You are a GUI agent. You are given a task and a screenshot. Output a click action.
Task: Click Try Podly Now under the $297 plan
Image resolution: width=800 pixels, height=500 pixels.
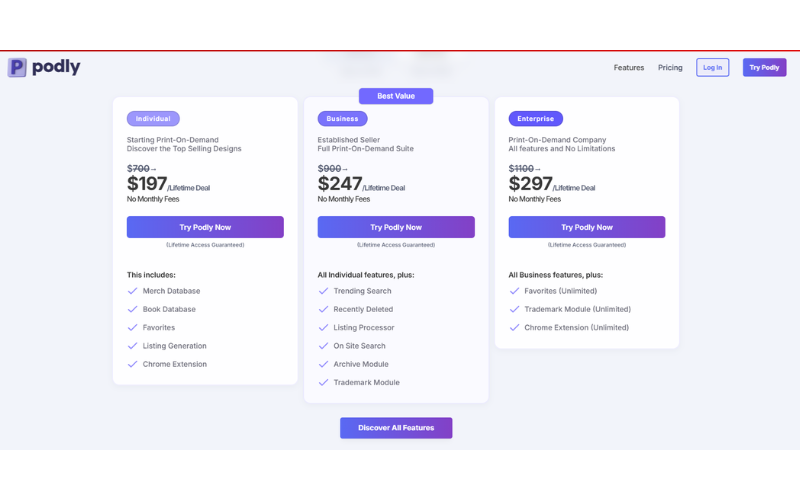pos(587,227)
